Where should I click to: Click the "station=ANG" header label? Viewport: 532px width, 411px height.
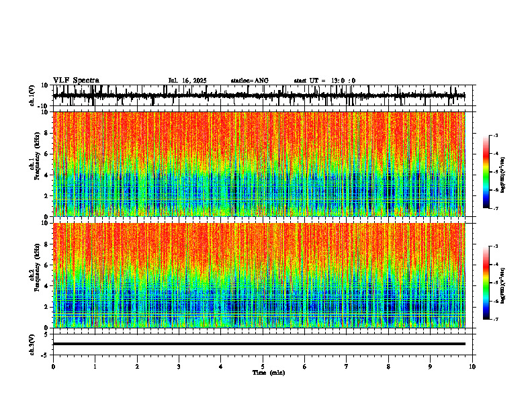coord(250,81)
